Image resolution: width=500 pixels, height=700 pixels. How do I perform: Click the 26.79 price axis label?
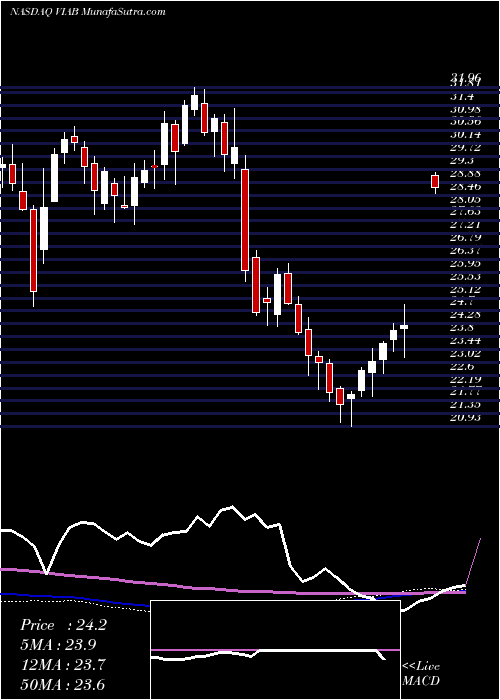[466, 238]
